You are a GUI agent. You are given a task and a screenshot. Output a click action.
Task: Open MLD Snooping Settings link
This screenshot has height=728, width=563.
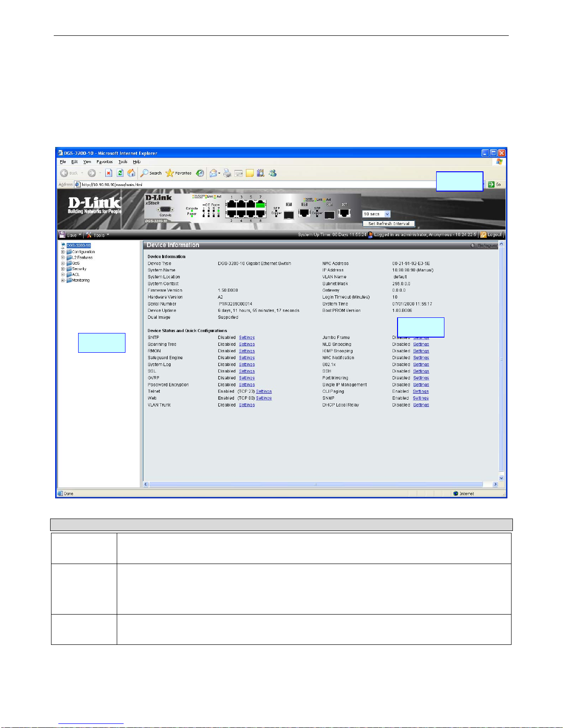click(421, 344)
